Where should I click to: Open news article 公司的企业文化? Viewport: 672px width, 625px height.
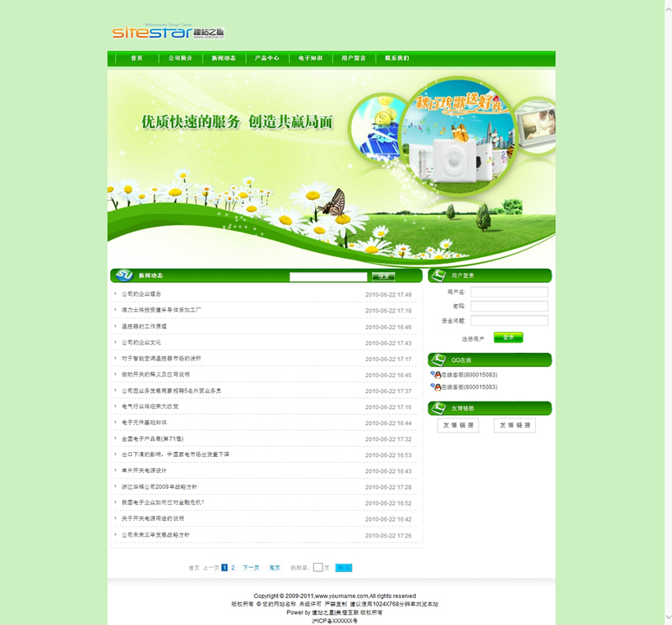coord(141,343)
